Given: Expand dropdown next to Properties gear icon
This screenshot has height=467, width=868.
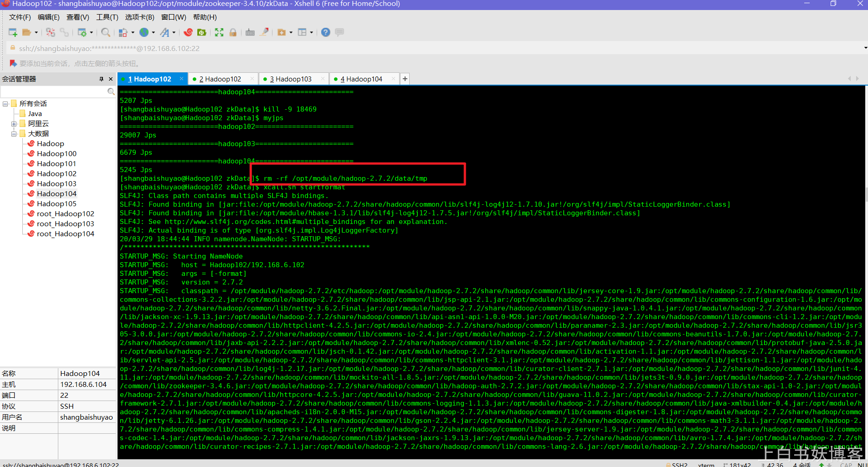Looking at the screenshot, I should coord(92,32).
